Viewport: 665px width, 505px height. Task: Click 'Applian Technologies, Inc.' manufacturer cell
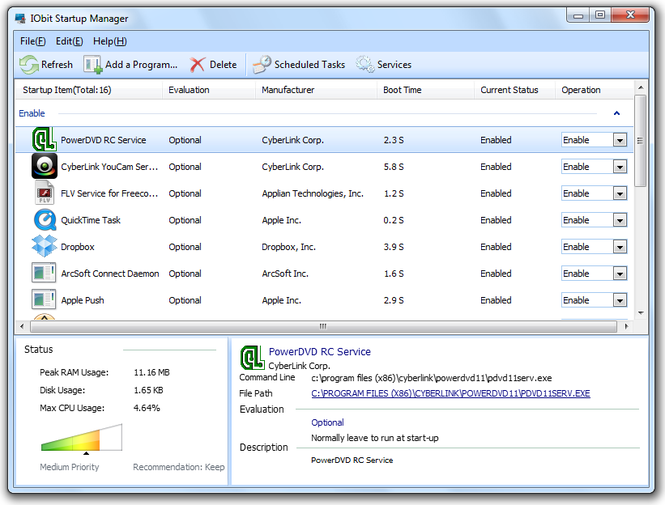[313, 193]
